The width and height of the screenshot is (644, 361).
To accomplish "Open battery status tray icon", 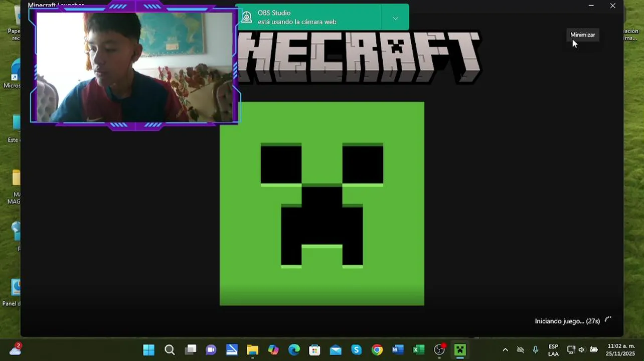I will pos(594,349).
